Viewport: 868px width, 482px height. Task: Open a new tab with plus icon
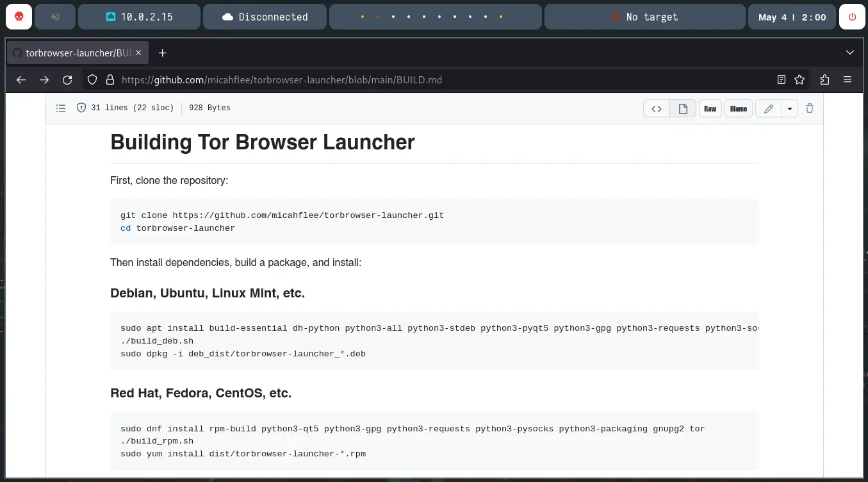pyautogui.click(x=163, y=53)
